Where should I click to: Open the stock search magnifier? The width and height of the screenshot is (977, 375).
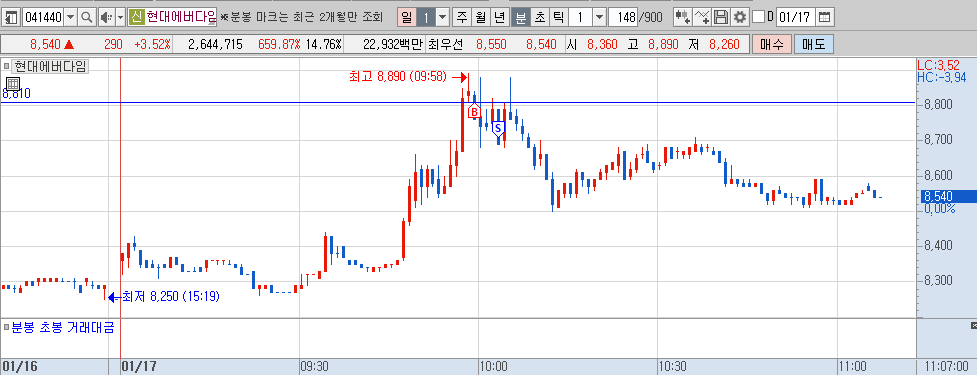coord(87,17)
